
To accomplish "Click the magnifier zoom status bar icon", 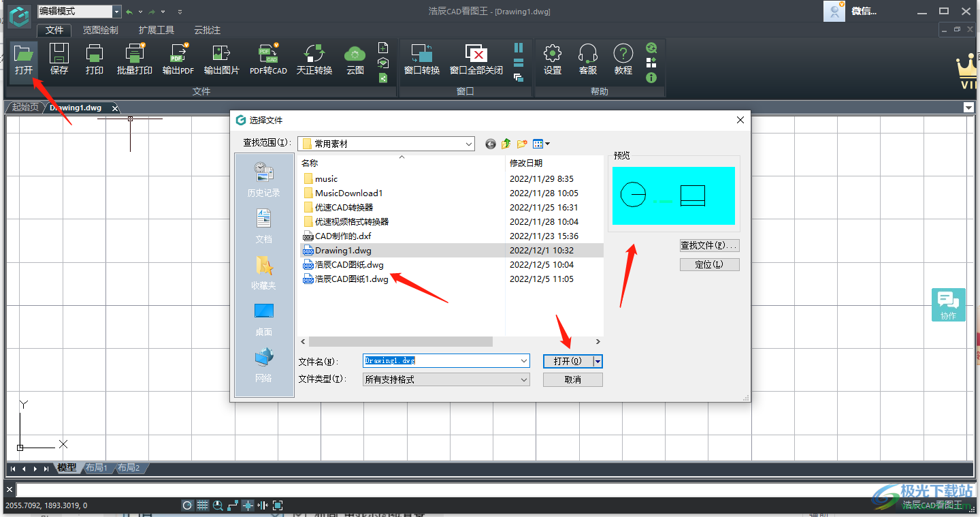I will coord(218,505).
